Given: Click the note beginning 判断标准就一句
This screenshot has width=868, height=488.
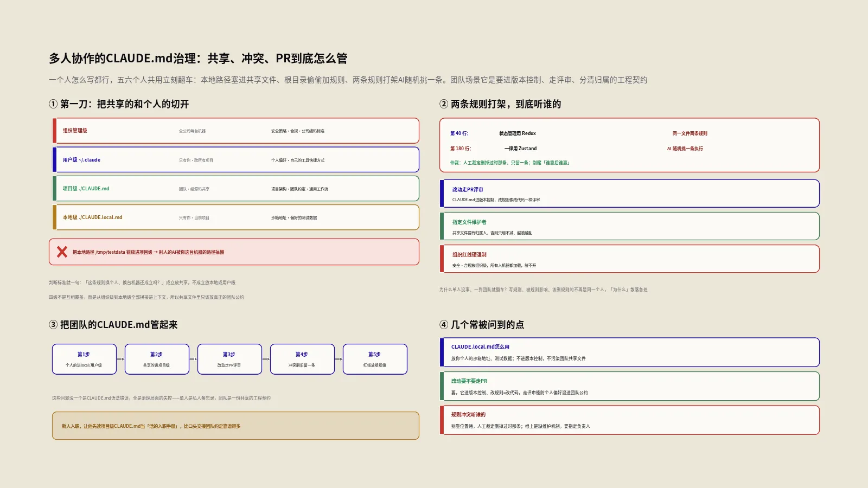Looking at the screenshot, I should click(x=142, y=282).
